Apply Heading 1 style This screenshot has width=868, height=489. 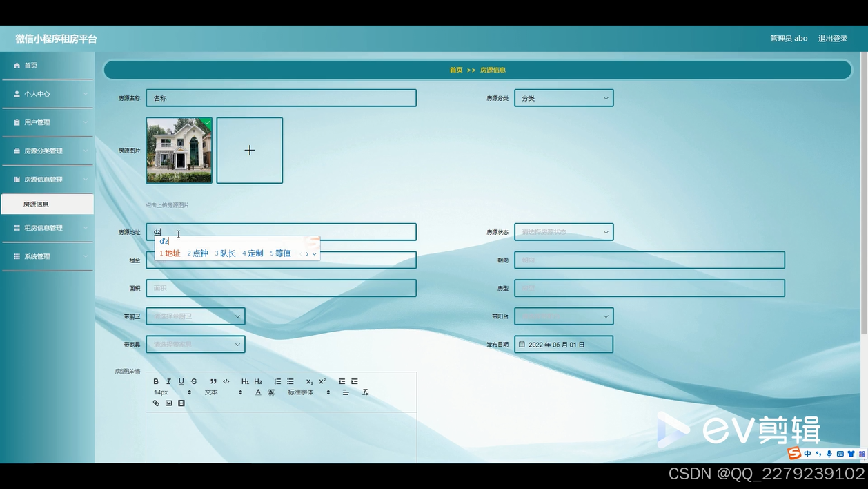245,381
